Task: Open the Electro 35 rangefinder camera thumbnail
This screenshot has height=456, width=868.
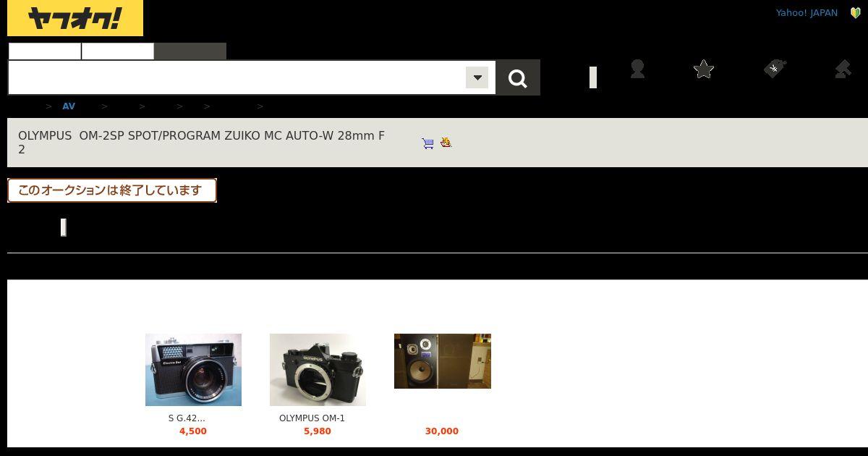Action: pos(193,370)
